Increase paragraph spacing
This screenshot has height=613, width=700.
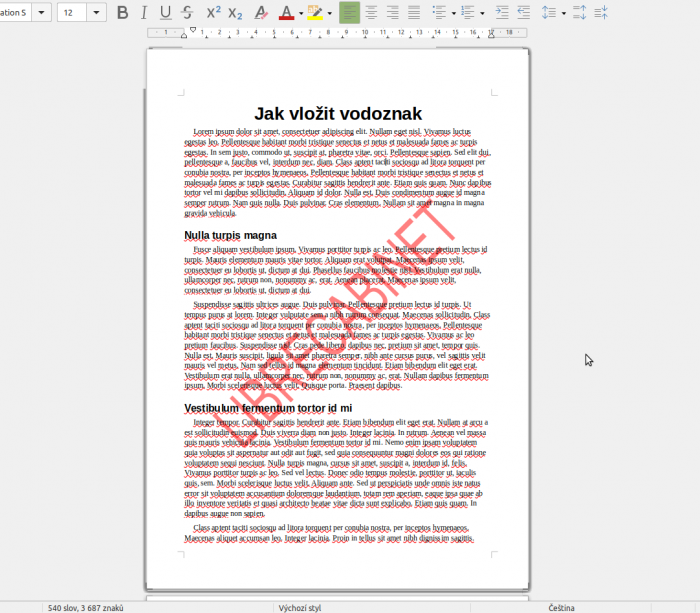coord(579,13)
